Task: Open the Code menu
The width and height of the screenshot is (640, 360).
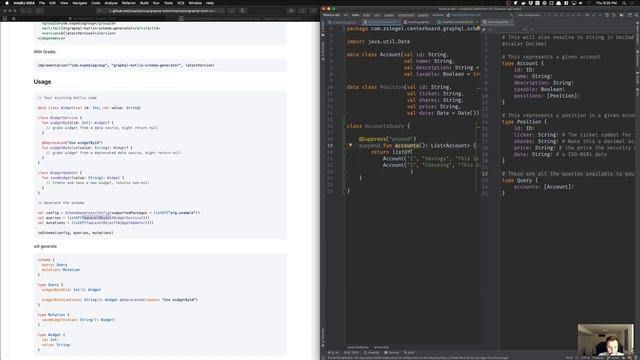Action: [x=96, y=3]
